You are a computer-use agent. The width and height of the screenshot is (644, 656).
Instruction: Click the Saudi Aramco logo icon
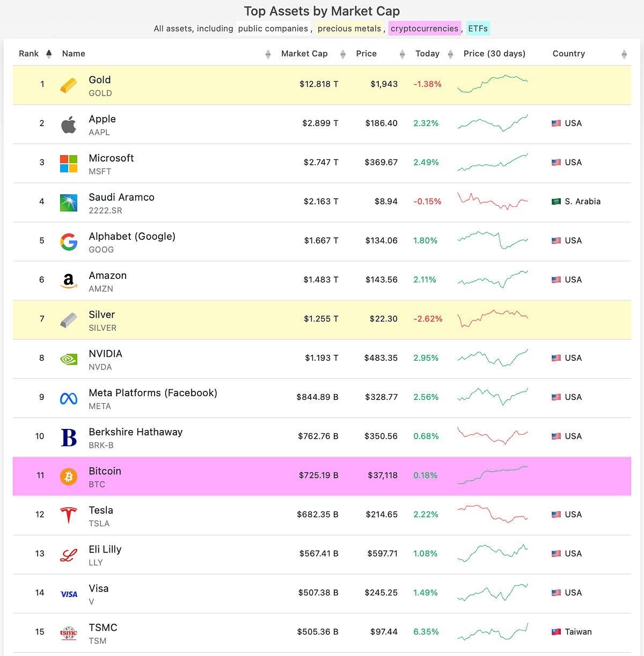point(69,202)
